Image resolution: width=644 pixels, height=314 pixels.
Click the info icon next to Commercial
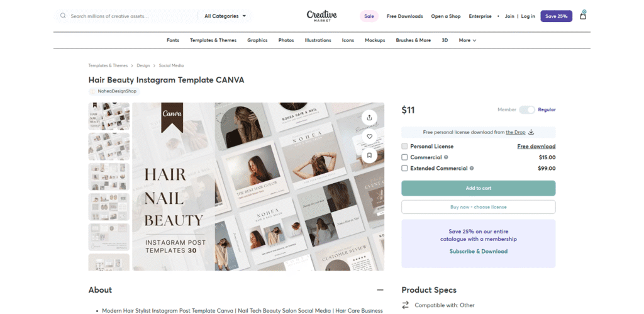click(x=446, y=157)
